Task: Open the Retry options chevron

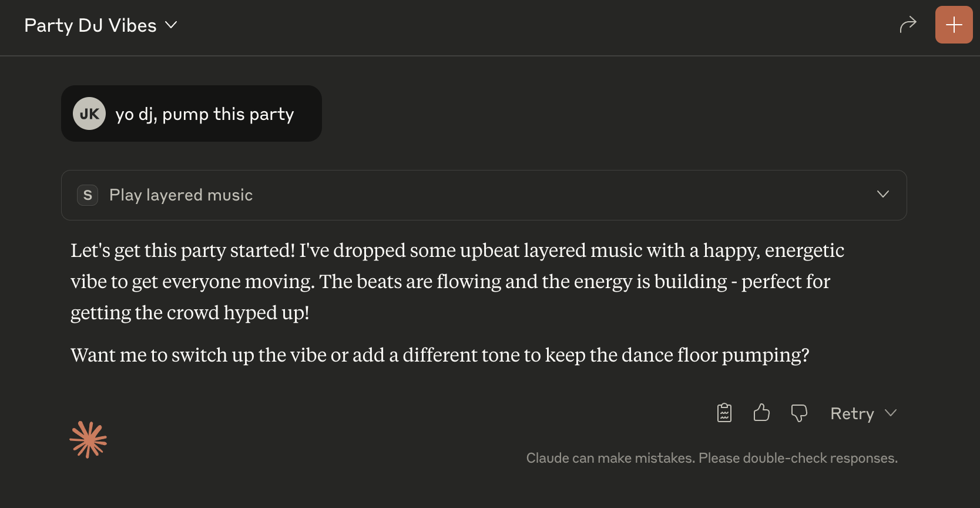Action: (x=891, y=413)
